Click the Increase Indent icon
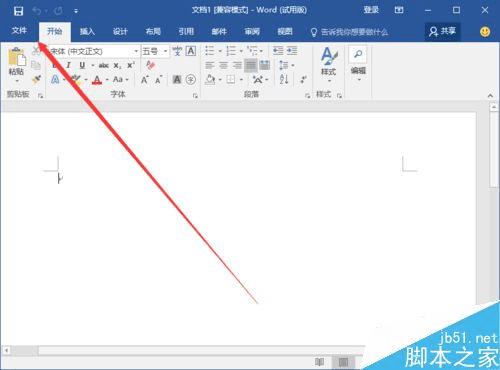The width and height of the screenshot is (500, 370). 292,51
